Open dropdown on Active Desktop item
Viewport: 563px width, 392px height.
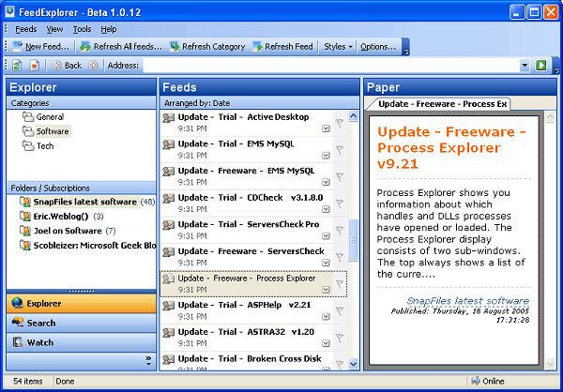pos(326,128)
